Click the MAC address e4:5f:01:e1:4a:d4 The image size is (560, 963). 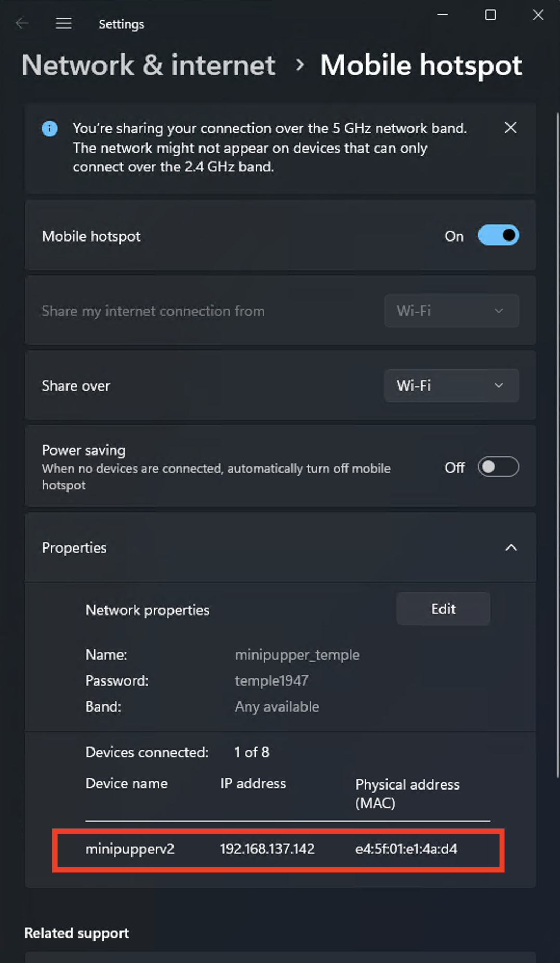(406, 849)
